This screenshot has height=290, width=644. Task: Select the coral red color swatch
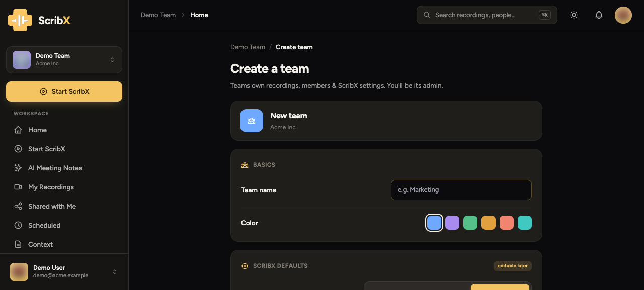click(x=507, y=223)
